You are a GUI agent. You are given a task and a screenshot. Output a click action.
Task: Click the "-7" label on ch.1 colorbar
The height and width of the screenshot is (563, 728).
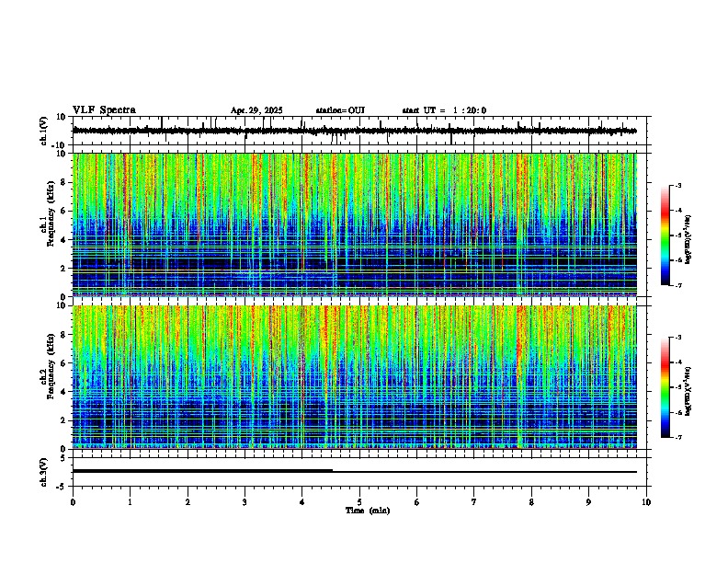pyautogui.click(x=677, y=286)
